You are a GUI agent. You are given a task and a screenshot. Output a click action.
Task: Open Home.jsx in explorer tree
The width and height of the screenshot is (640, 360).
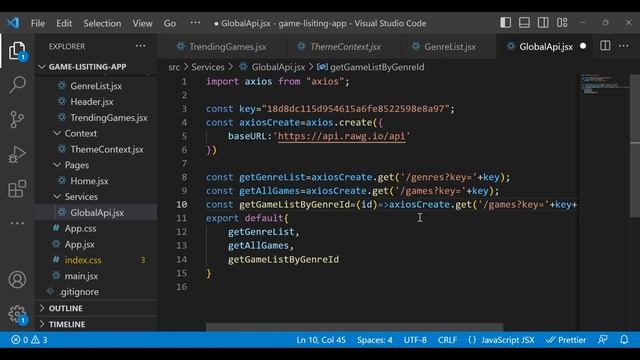[89, 181]
